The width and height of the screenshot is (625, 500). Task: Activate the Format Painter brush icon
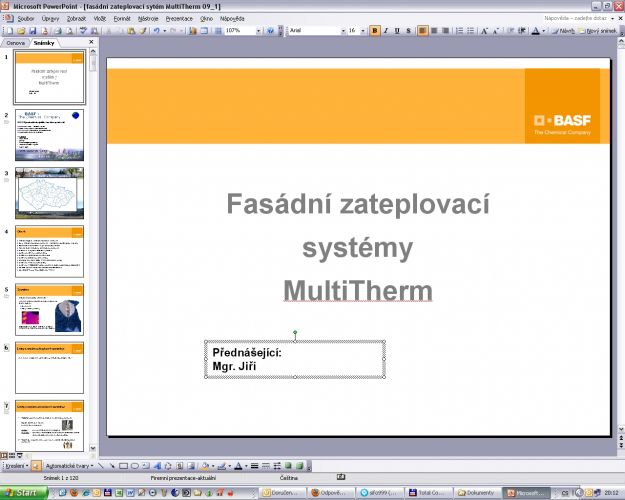(x=142, y=31)
